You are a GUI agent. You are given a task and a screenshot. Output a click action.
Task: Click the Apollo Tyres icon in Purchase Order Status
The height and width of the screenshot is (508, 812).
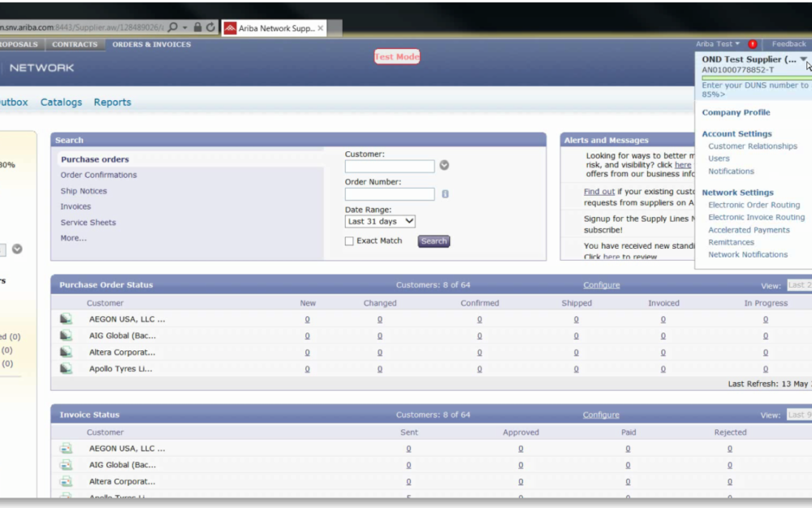(66, 368)
